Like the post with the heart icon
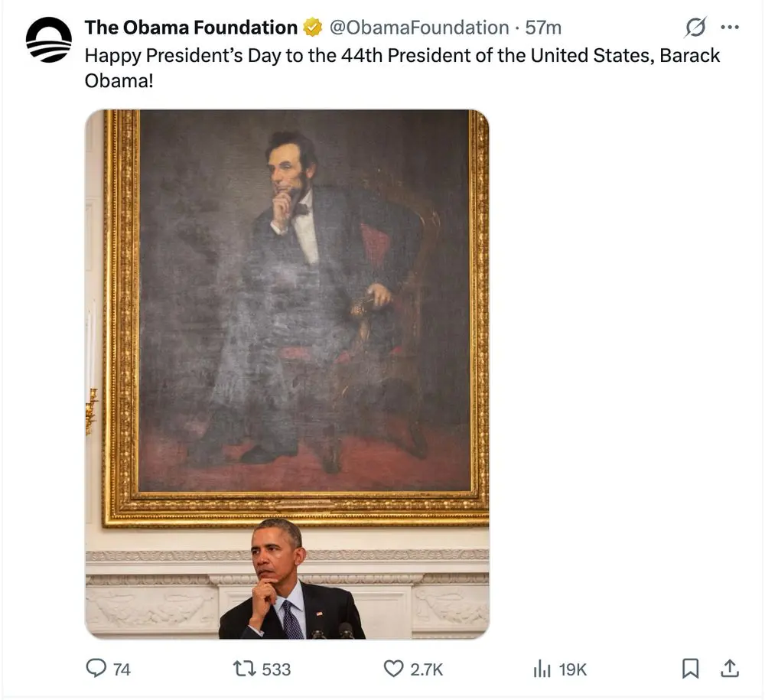The width and height of the screenshot is (765, 700). [x=393, y=669]
